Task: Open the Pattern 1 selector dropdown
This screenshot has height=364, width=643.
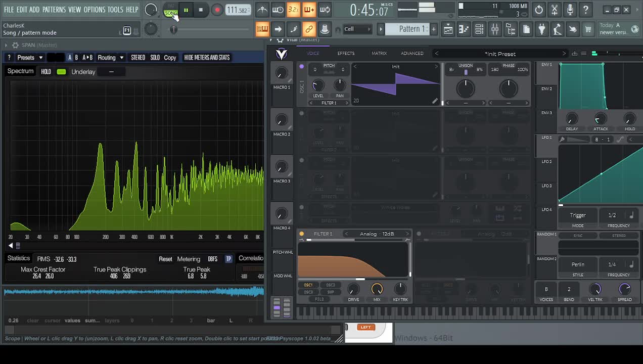Action: (407, 29)
